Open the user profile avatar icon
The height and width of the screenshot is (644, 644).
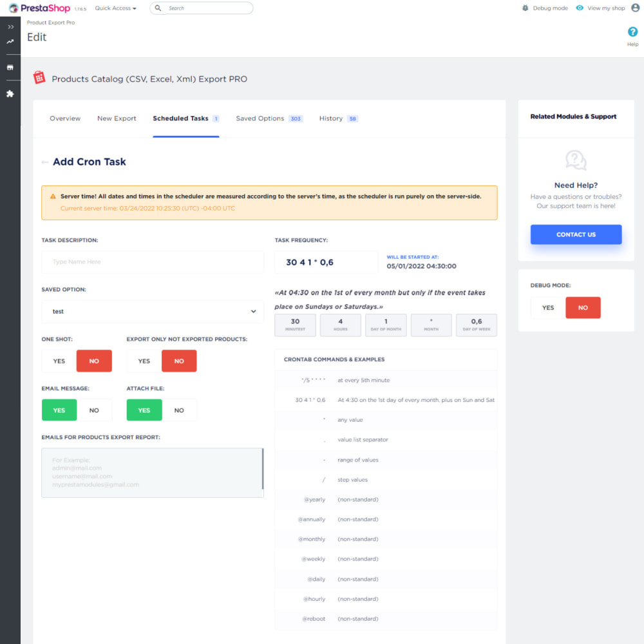coord(635,8)
